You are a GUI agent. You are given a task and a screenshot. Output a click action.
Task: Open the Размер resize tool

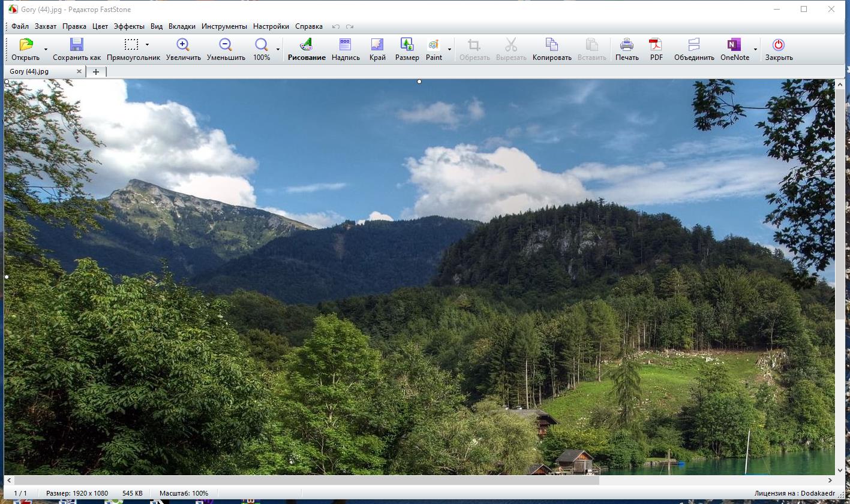[x=407, y=46]
